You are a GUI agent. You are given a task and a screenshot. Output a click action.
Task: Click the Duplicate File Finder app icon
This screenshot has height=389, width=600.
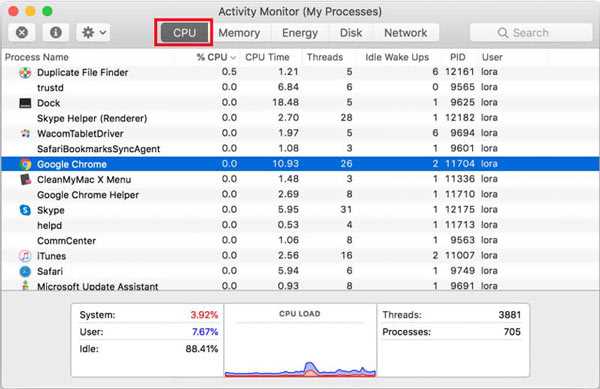(x=25, y=72)
